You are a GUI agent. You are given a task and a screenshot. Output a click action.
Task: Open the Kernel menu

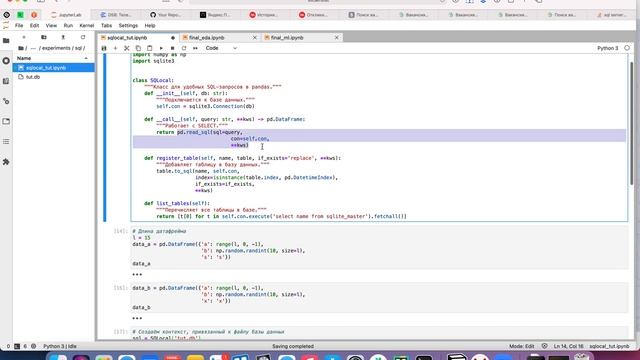pos(87,25)
